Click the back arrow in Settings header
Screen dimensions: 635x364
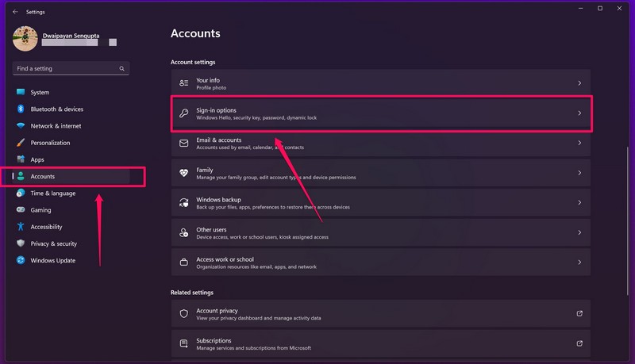click(15, 12)
